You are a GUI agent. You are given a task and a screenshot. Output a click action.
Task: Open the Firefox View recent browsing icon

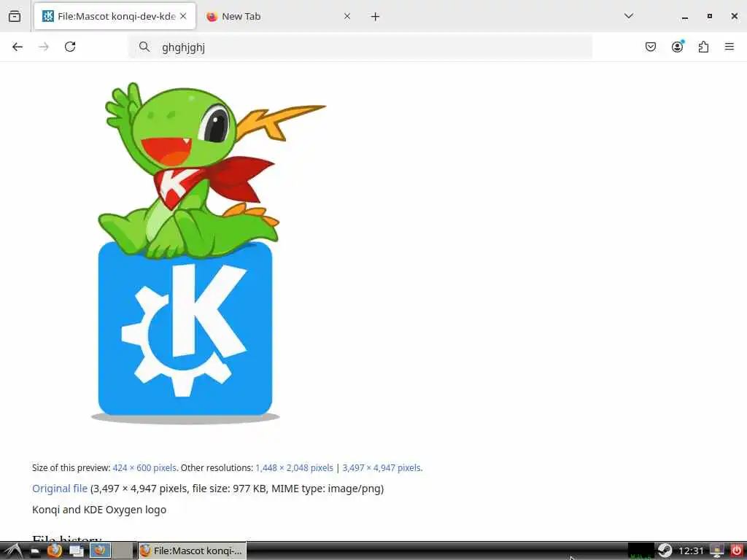tap(15, 16)
